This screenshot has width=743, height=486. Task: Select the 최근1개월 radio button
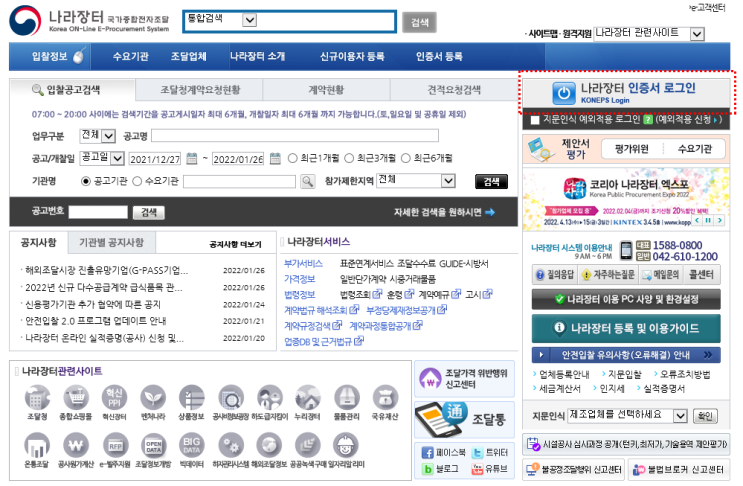[x=292, y=158]
